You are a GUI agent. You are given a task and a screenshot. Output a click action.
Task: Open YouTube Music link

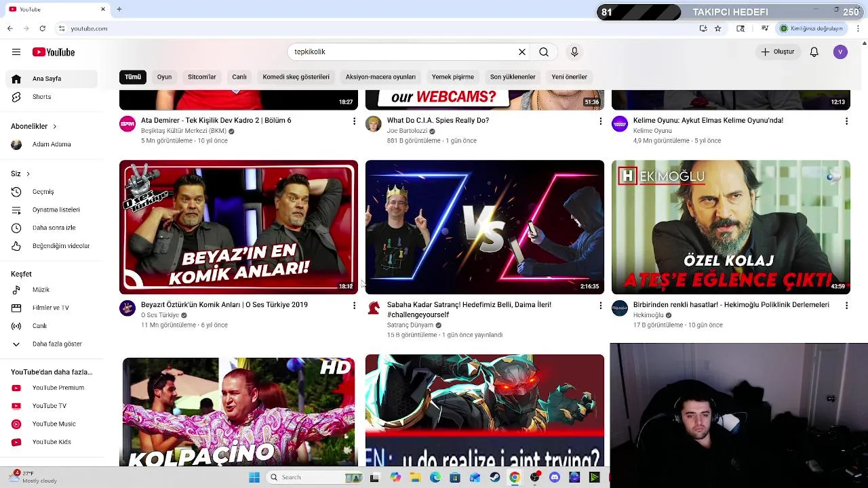click(53, 424)
